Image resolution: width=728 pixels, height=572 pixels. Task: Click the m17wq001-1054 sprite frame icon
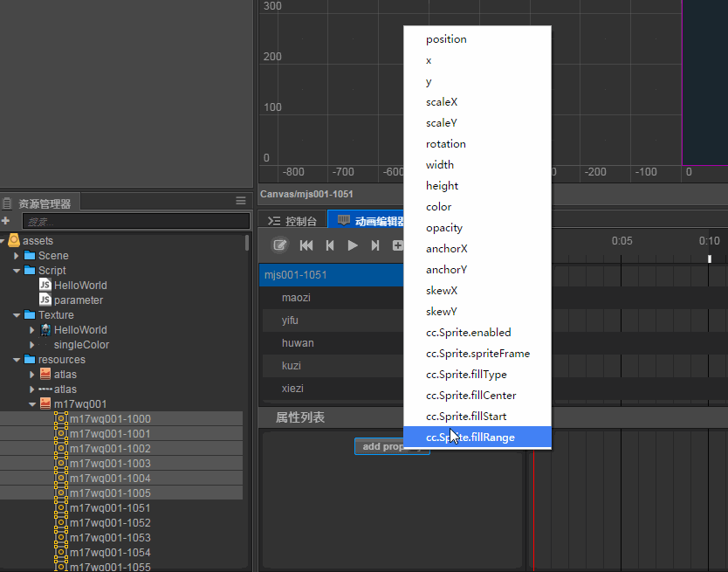pyautogui.click(x=61, y=553)
